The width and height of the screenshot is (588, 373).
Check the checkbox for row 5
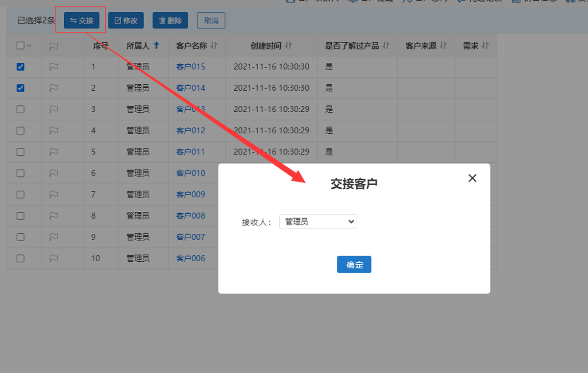(21, 152)
